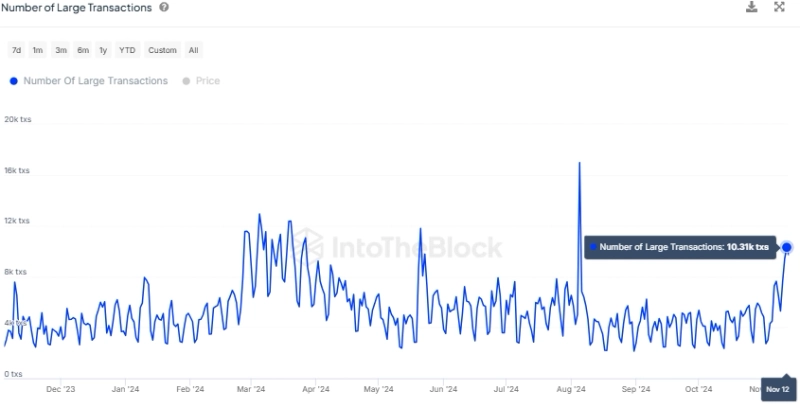Click the highlighted blue data point marker
Screen dimensions: 800x408
787,247
